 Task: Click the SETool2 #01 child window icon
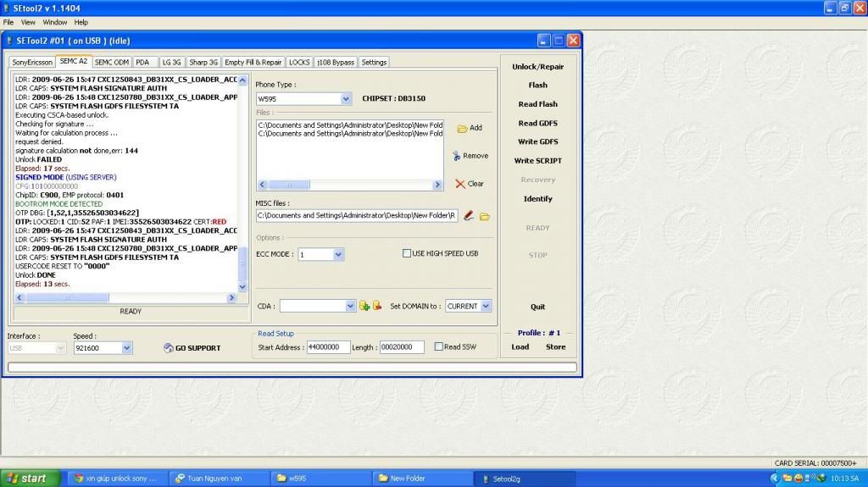coord(9,41)
